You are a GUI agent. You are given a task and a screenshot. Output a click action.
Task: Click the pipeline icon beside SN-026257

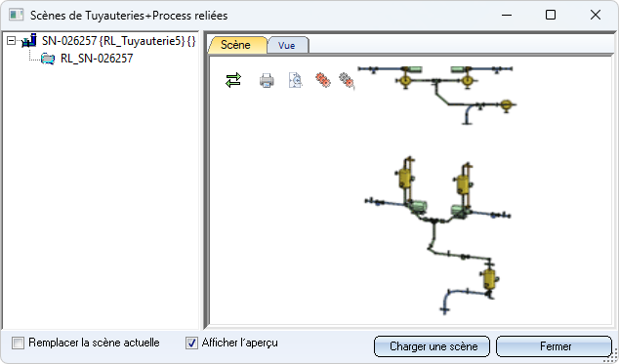click(x=29, y=40)
